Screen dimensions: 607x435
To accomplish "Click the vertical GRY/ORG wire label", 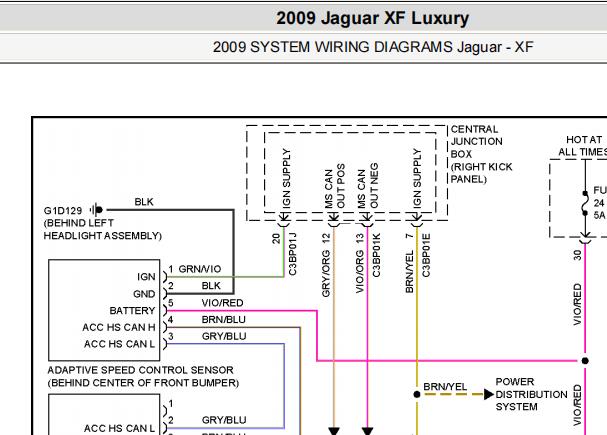I will coord(326,274).
